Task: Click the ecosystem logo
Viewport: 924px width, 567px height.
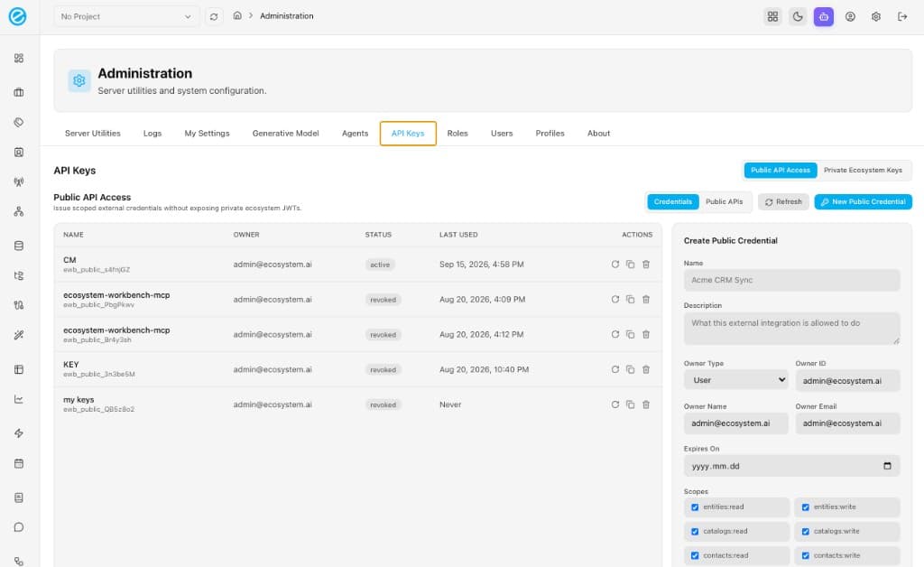Action: [x=18, y=16]
